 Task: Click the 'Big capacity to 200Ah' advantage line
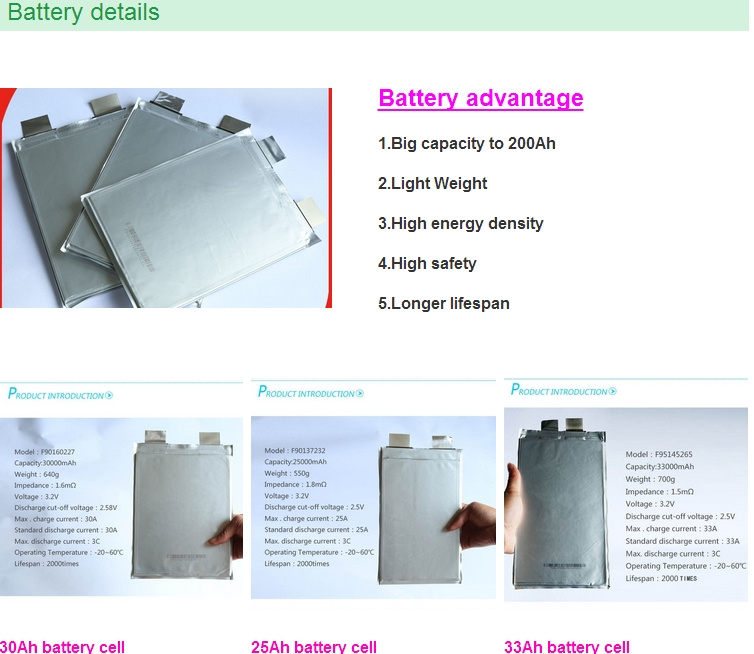(467, 143)
